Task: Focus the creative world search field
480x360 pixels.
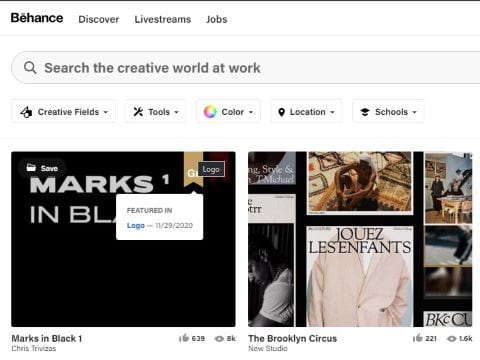Action: coord(246,68)
